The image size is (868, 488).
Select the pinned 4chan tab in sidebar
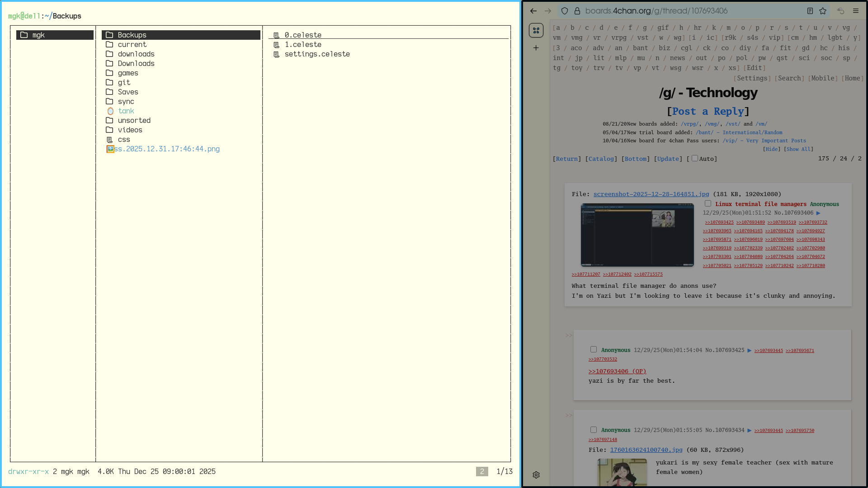[536, 30]
